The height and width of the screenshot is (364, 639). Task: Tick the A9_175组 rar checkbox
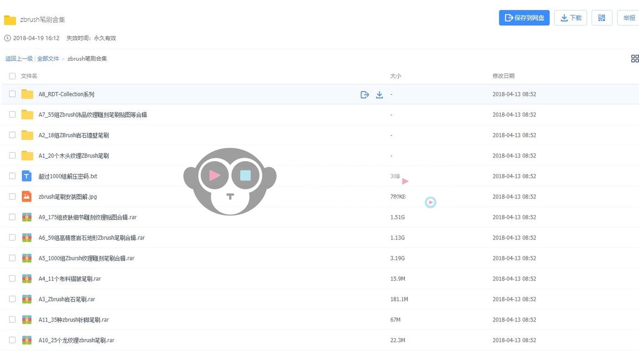pyautogui.click(x=12, y=217)
